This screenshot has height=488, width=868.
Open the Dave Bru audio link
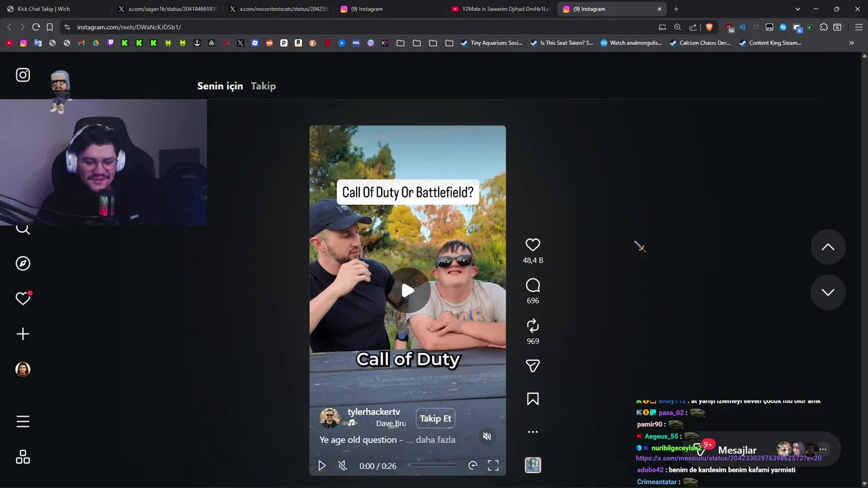click(x=391, y=424)
